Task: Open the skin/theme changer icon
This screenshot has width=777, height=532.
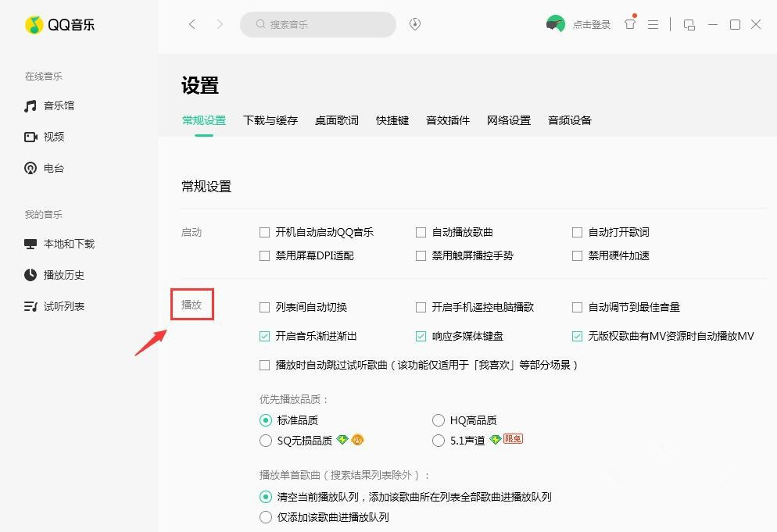Action: pos(629,24)
